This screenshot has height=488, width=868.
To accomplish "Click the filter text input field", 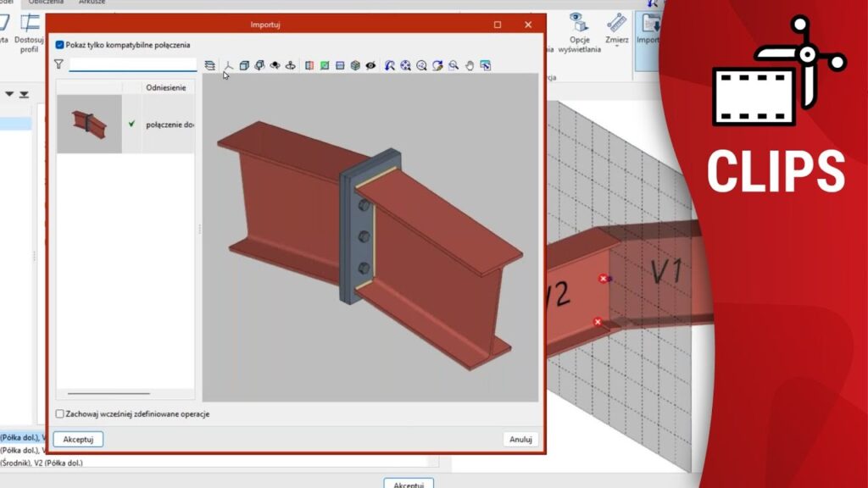I will [132, 65].
